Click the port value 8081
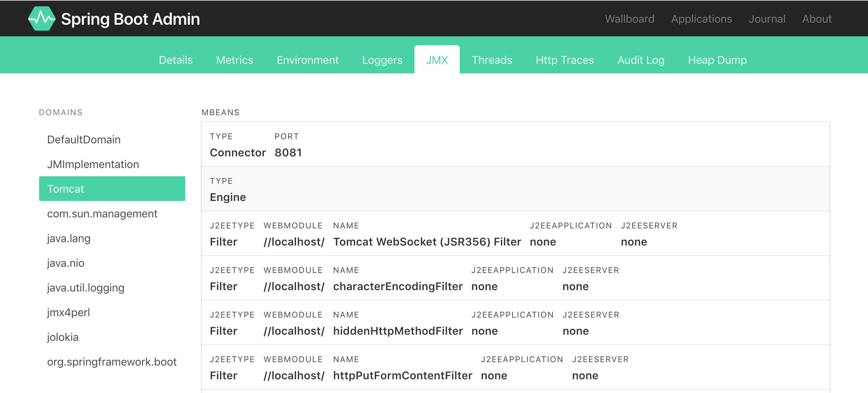Viewport: 868px width, 393px height. pos(288,153)
